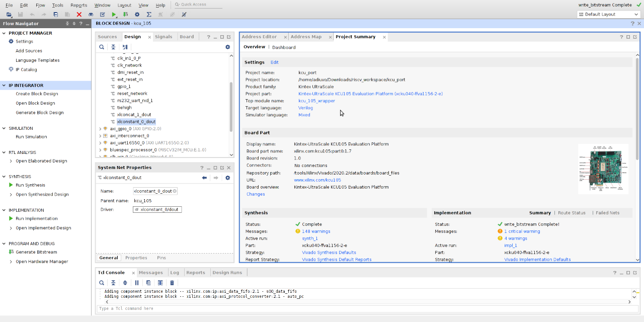Go to previous object in System Net Properties
This screenshot has height=322, width=644.
pos(204,178)
